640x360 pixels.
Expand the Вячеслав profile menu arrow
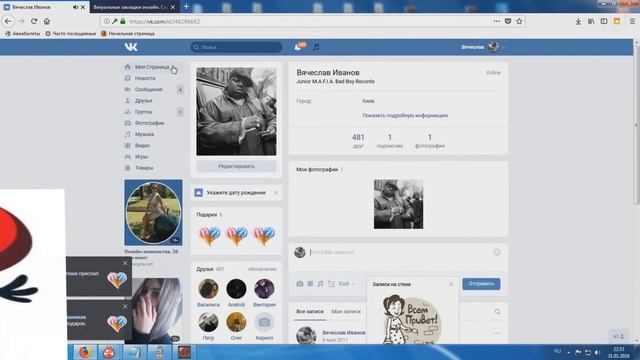503,47
